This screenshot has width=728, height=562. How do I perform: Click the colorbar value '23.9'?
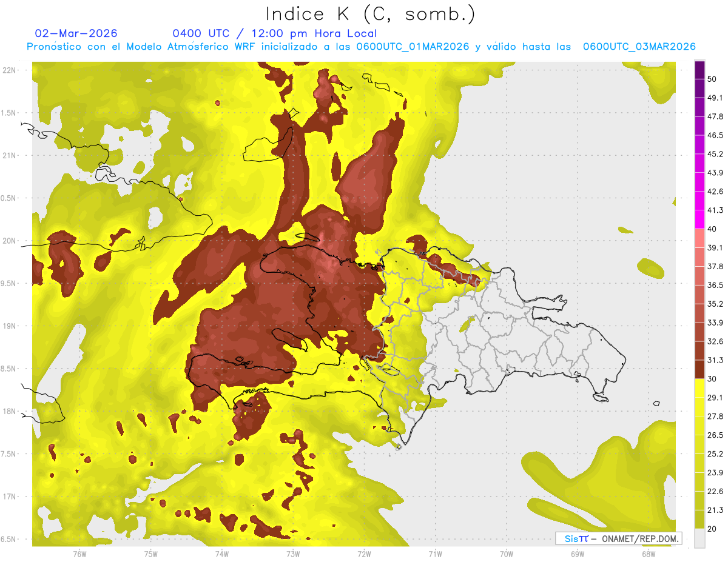click(715, 473)
